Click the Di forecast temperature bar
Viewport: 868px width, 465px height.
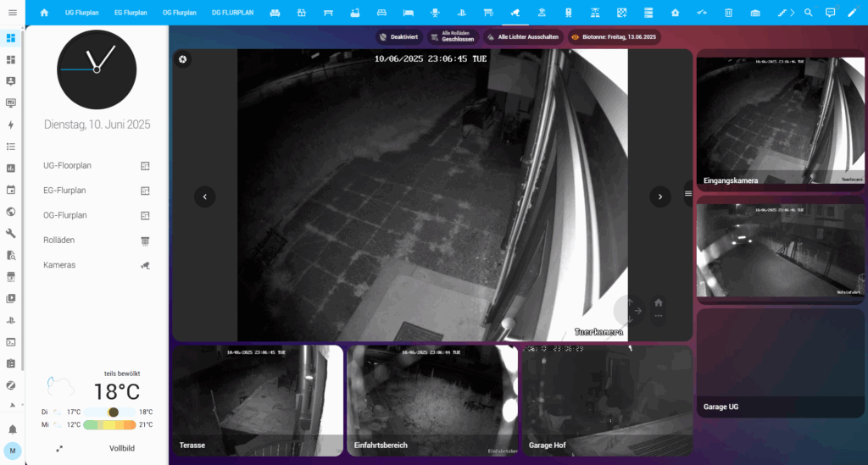pos(109,412)
